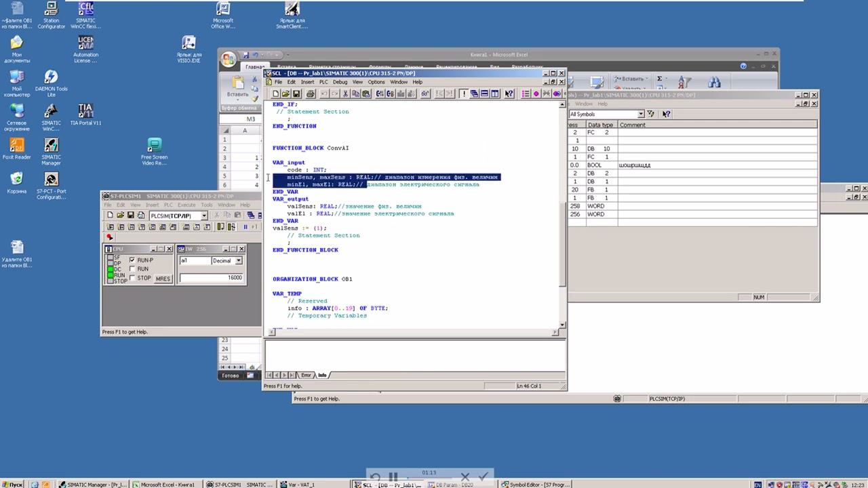Click the Comment column header in Symbol Editor
This screenshot has height=488, width=868.
click(717, 125)
